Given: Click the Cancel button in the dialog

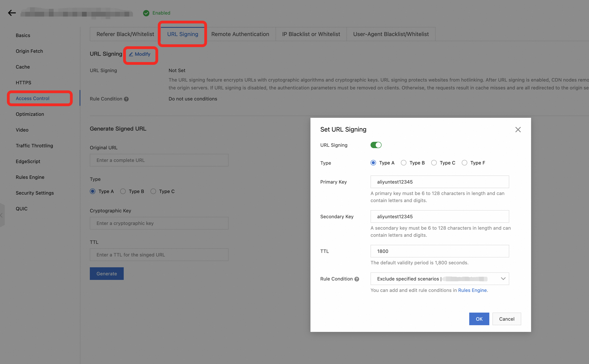Looking at the screenshot, I should [507, 319].
